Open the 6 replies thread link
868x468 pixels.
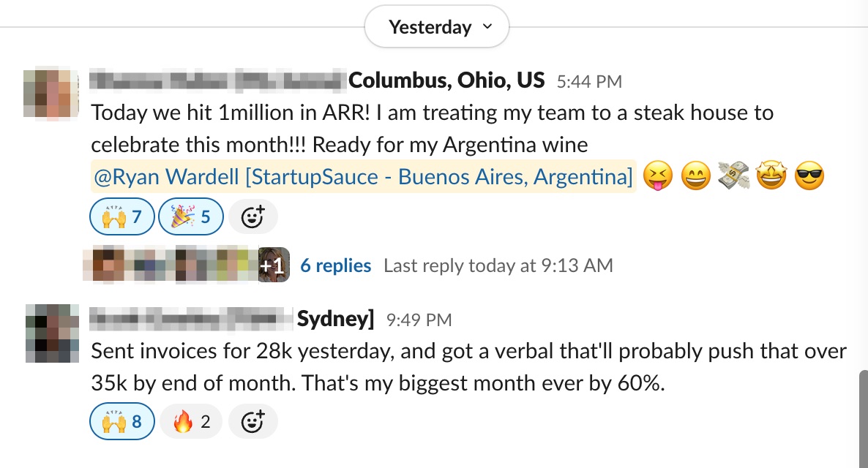click(335, 265)
